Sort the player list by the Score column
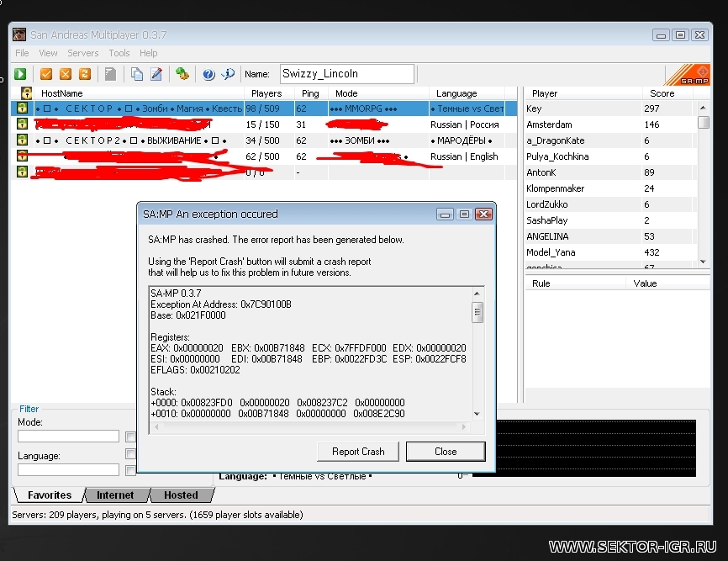 coord(667,93)
